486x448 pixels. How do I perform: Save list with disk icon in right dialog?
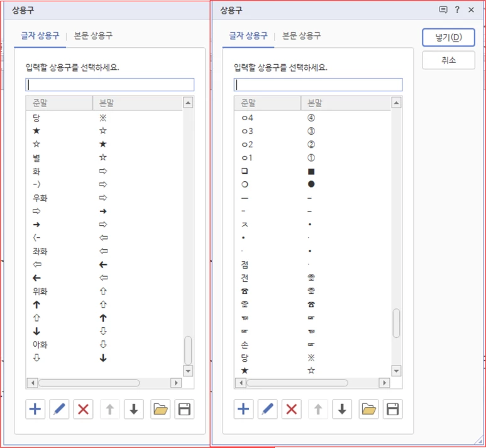point(393,409)
